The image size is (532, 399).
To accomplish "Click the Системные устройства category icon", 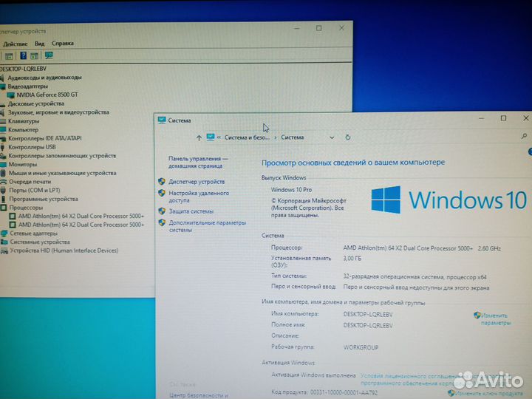I will [4, 242].
